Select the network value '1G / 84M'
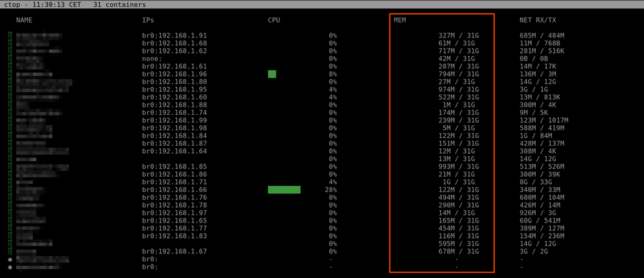644x278 pixels. pyautogui.click(x=536, y=135)
